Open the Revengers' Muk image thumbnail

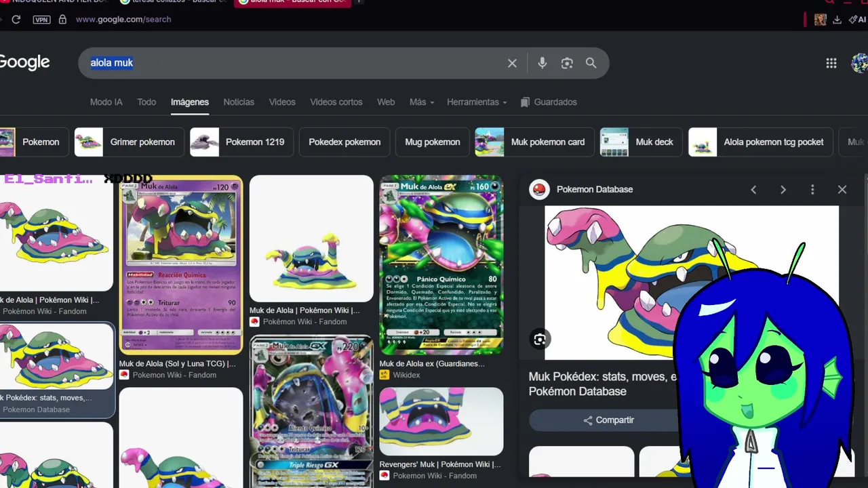click(x=441, y=422)
